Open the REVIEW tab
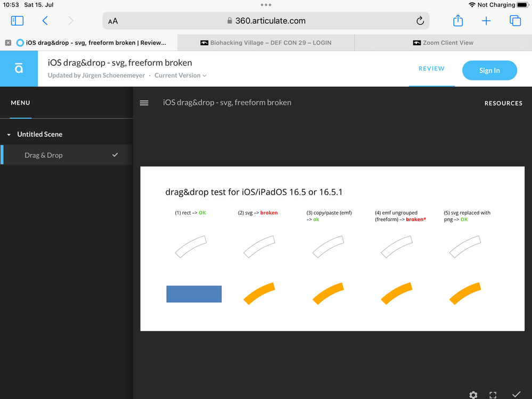Viewport: 532px width, 399px height. click(x=431, y=69)
